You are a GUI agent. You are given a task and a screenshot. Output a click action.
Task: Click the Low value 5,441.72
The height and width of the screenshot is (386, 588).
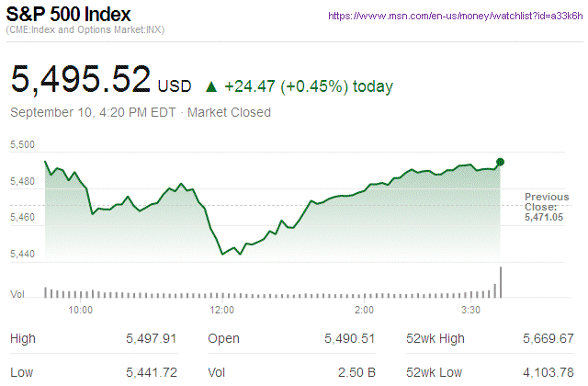click(x=152, y=372)
